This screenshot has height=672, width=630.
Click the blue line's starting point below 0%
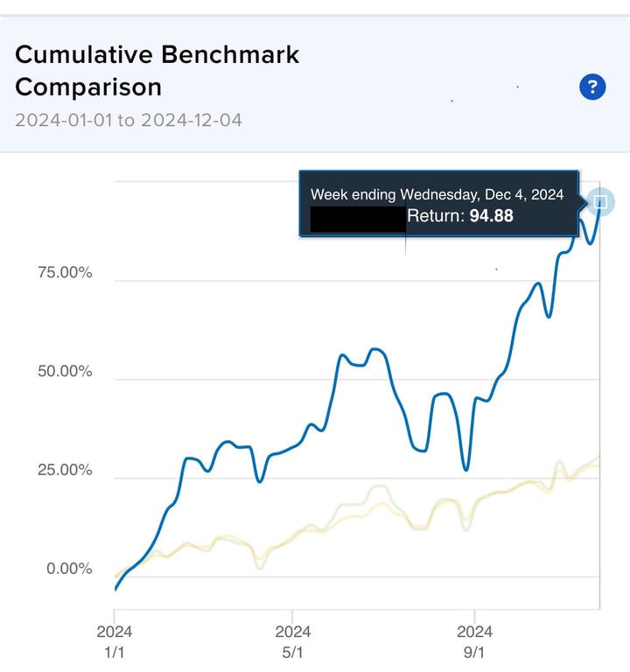[115, 589]
